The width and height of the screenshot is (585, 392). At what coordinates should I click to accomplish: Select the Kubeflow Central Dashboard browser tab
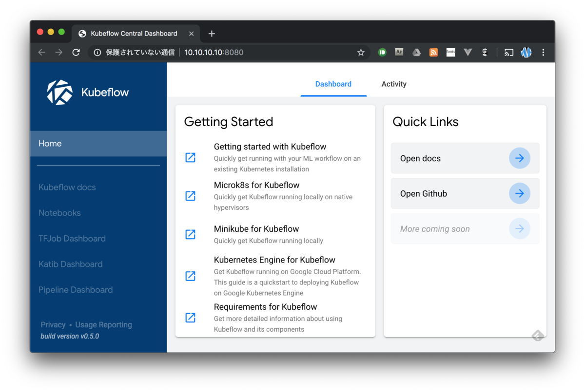[x=136, y=34]
